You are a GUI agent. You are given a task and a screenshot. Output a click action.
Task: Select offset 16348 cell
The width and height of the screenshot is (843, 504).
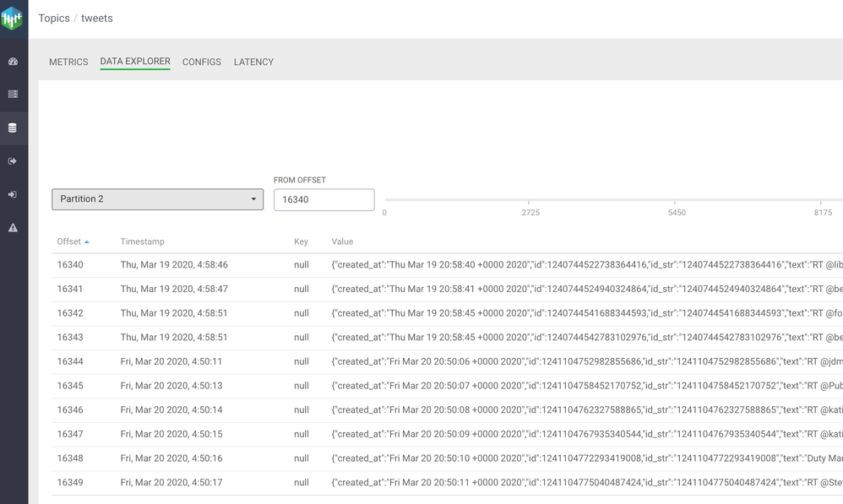pyautogui.click(x=70, y=458)
